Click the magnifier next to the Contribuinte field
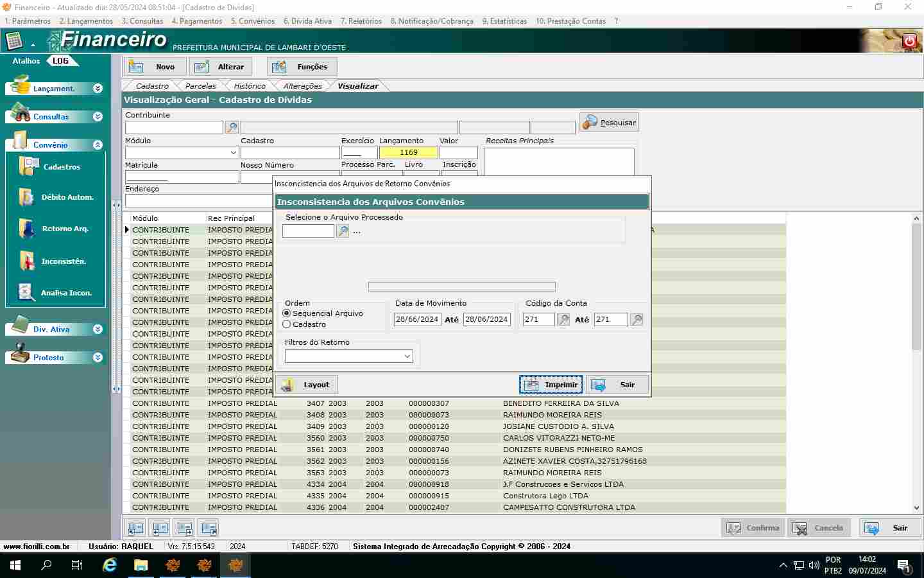Viewport: 924px width, 578px height. tap(232, 128)
